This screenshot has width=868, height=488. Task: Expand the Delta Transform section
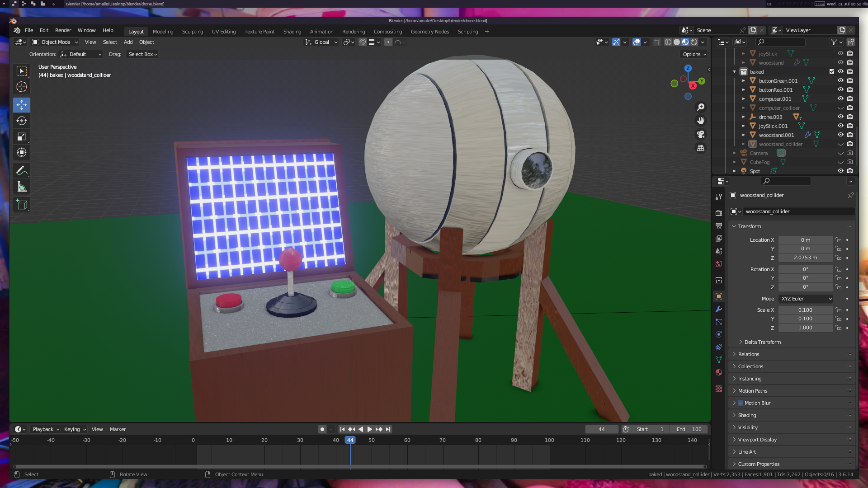pyautogui.click(x=762, y=342)
